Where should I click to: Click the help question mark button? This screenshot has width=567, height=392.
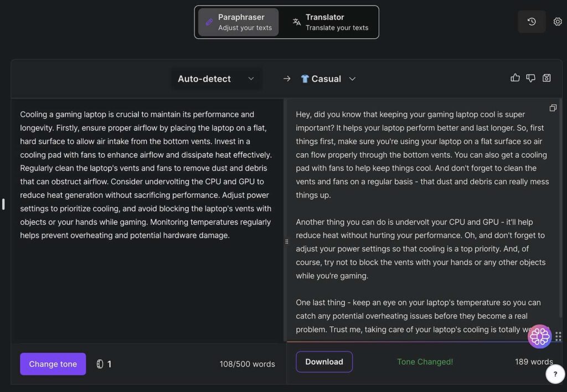555,374
